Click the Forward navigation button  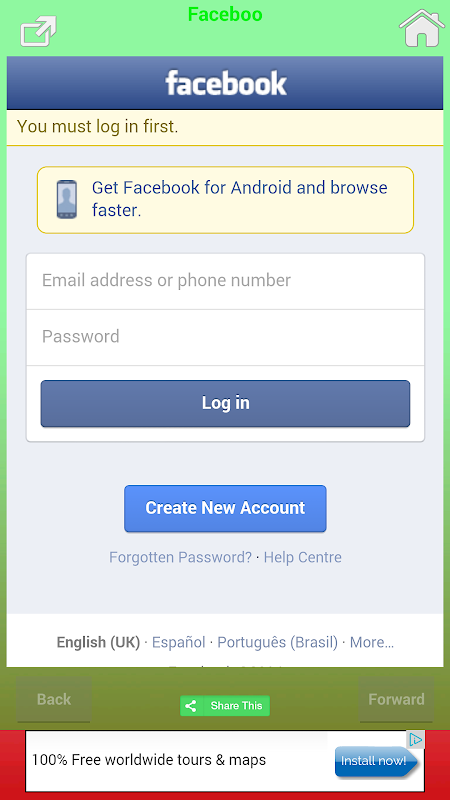pos(396,699)
